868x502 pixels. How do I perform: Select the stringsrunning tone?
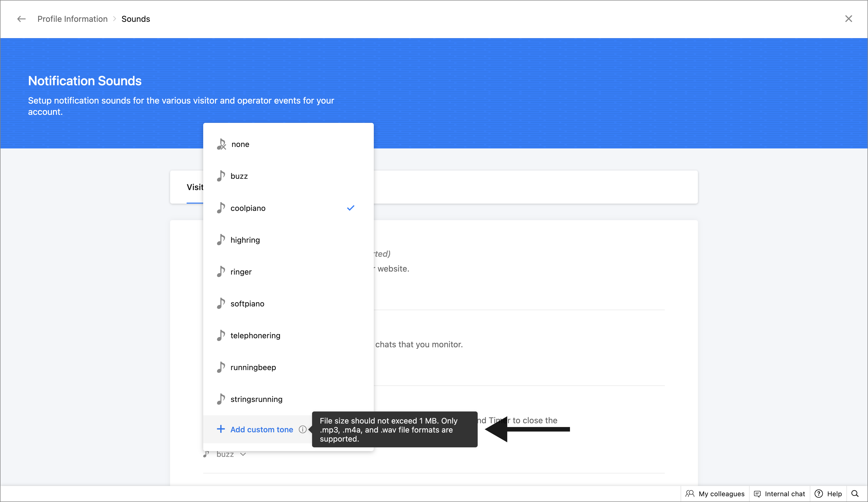click(288, 399)
